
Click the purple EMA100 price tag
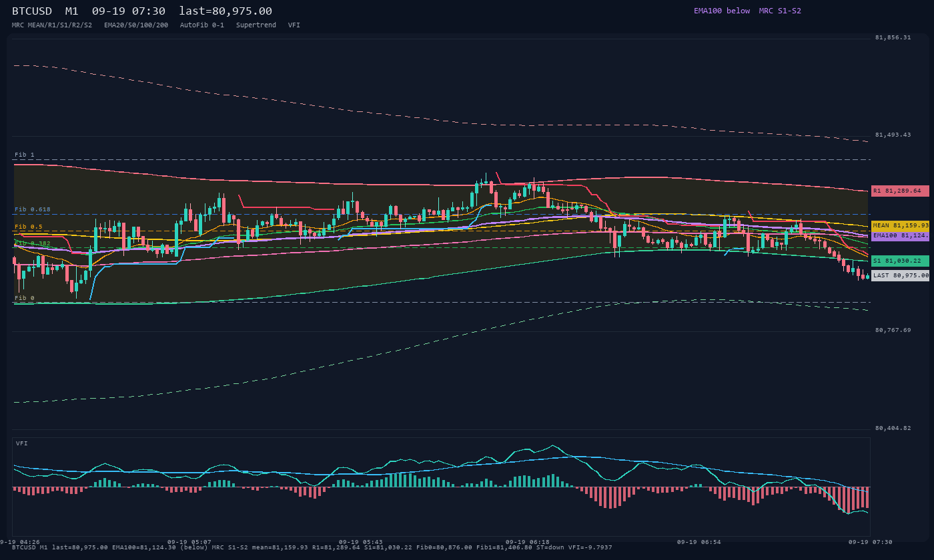900,235
